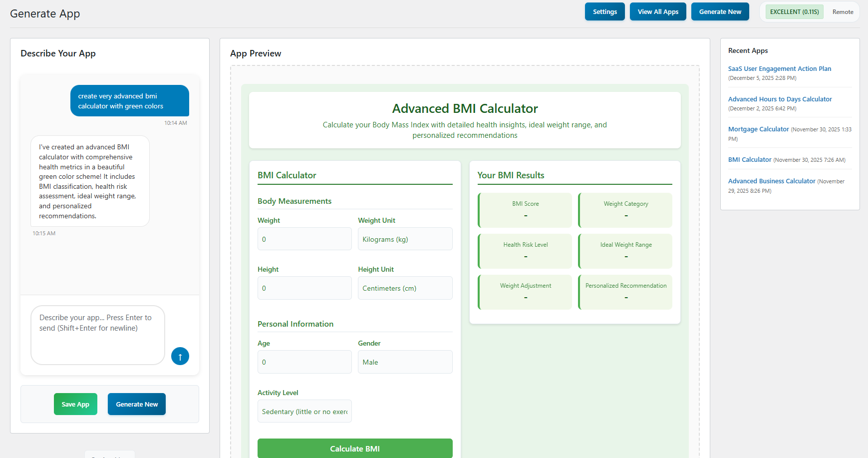The height and width of the screenshot is (458, 868).
Task: Click the Save App button
Action: (x=75, y=404)
